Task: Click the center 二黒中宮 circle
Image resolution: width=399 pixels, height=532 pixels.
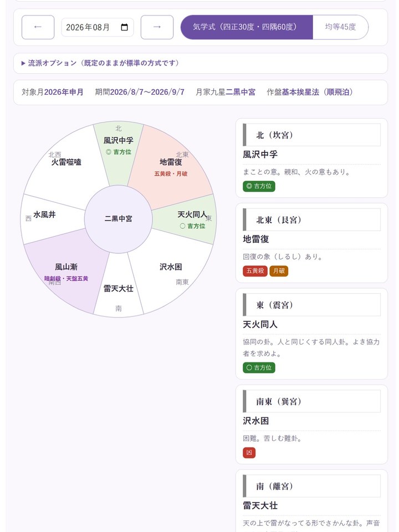Action: click(119, 219)
